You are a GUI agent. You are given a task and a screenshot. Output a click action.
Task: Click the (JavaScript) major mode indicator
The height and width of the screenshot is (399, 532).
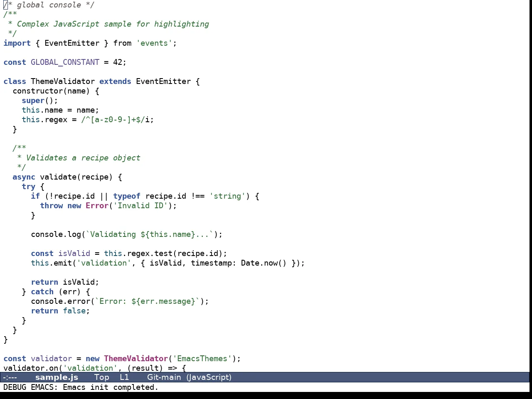click(209, 377)
